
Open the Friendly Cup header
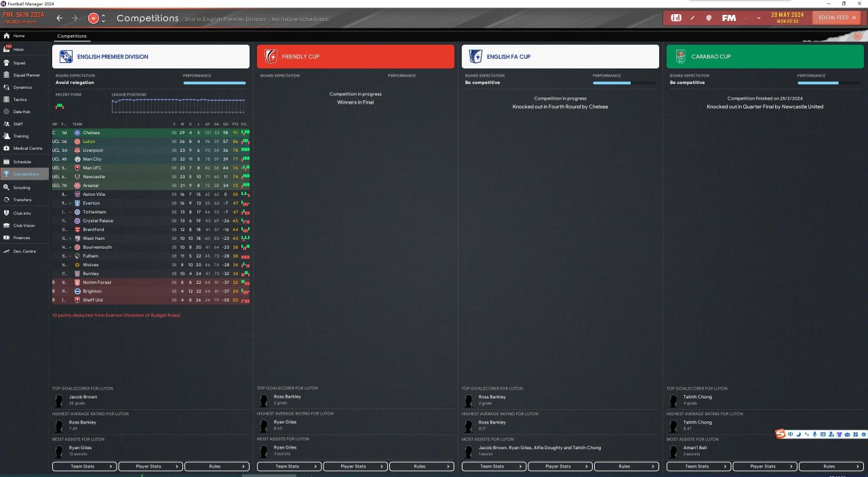click(355, 57)
